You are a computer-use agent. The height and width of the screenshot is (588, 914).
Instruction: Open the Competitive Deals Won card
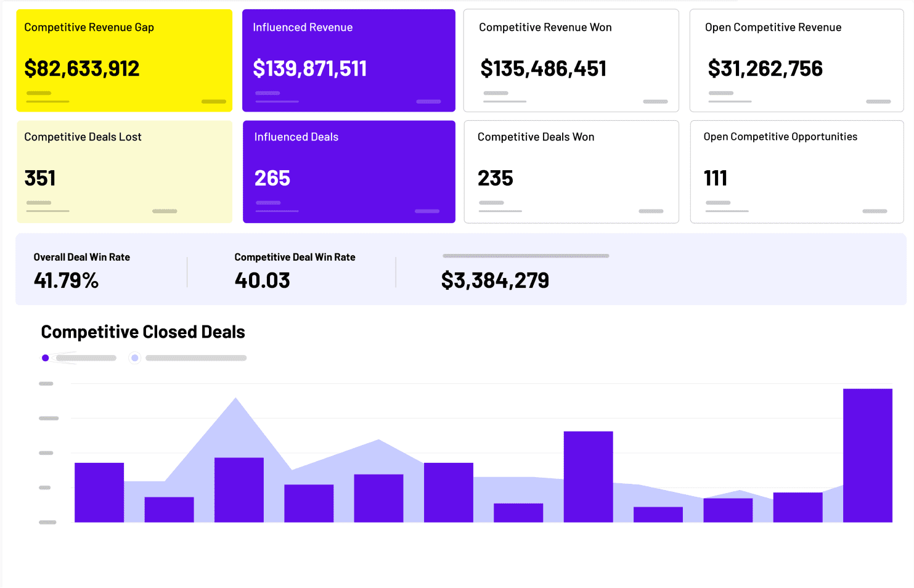[571, 172]
